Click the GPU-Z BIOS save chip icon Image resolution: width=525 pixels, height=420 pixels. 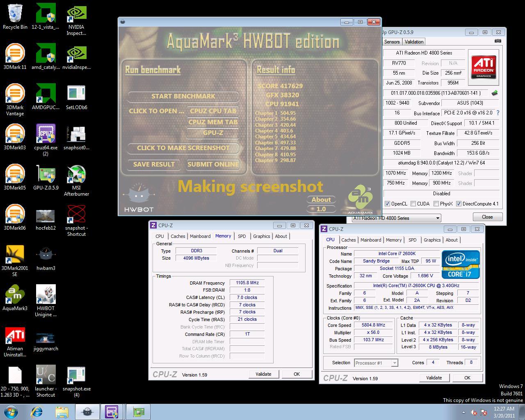(x=495, y=93)
